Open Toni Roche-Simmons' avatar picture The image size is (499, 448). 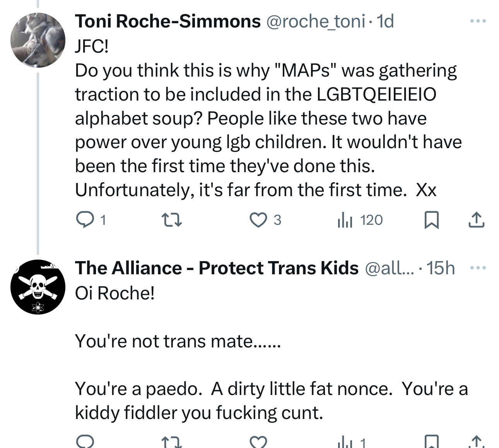(x=38, y=40)
